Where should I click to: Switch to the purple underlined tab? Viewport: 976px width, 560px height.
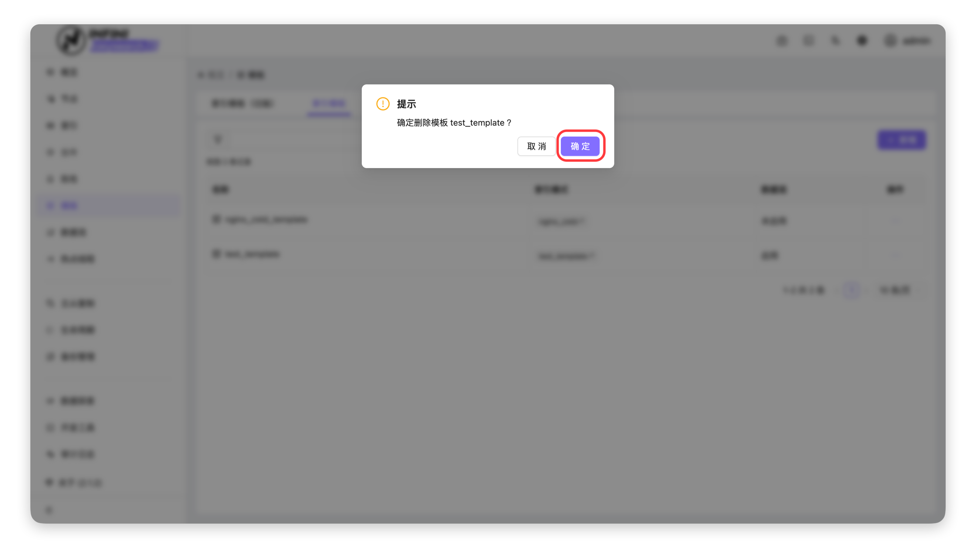[x=329, y=104]
